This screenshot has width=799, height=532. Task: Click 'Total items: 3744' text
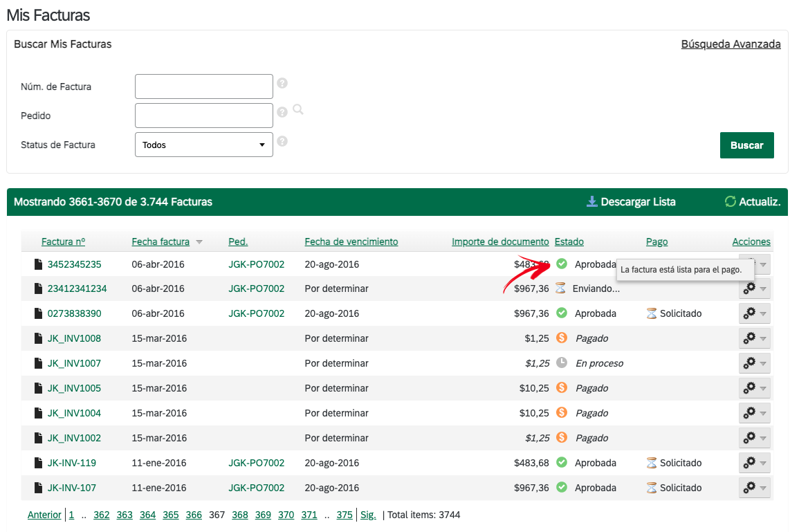coord(423,515)
